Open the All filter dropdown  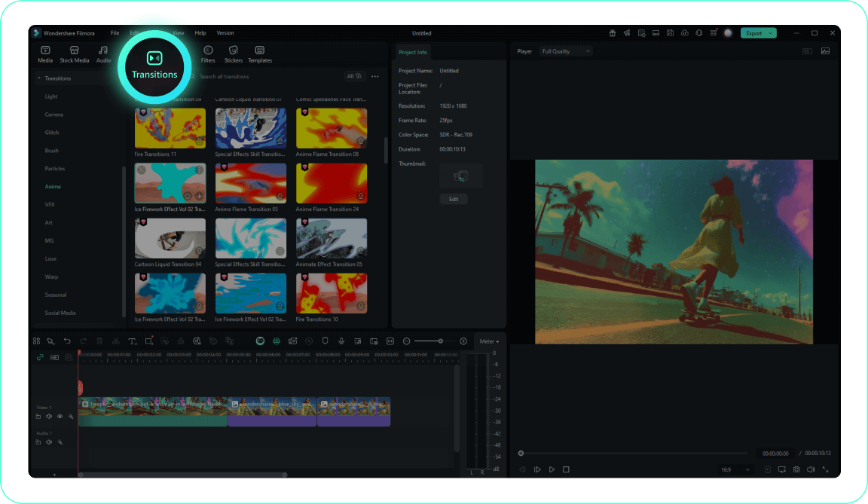pyautogui.click(x=354, y=76)
